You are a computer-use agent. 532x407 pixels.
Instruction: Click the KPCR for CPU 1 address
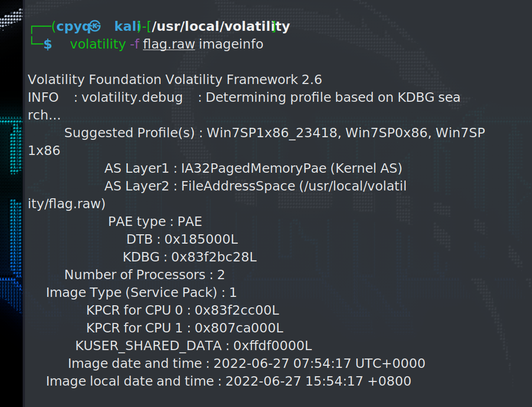[239, 328]
